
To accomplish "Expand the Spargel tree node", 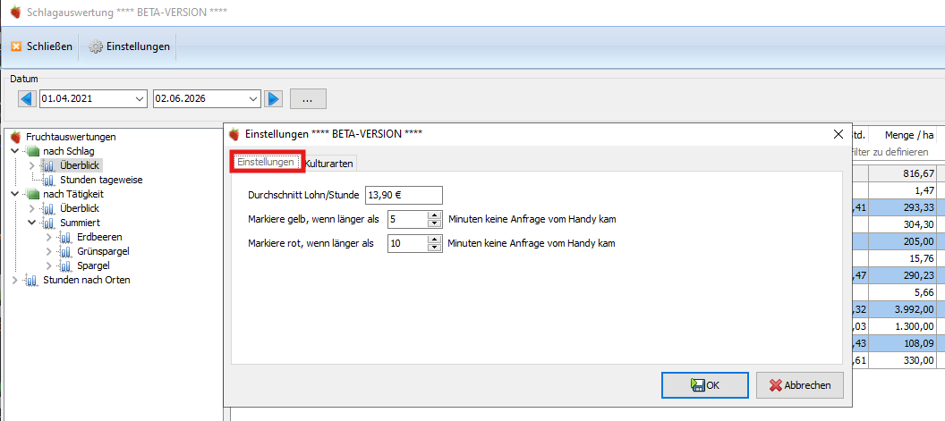I will click(49, 266).
